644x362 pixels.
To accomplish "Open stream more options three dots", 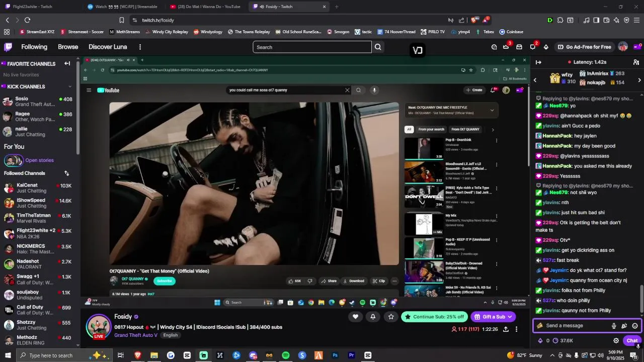I will pos(516,329).
